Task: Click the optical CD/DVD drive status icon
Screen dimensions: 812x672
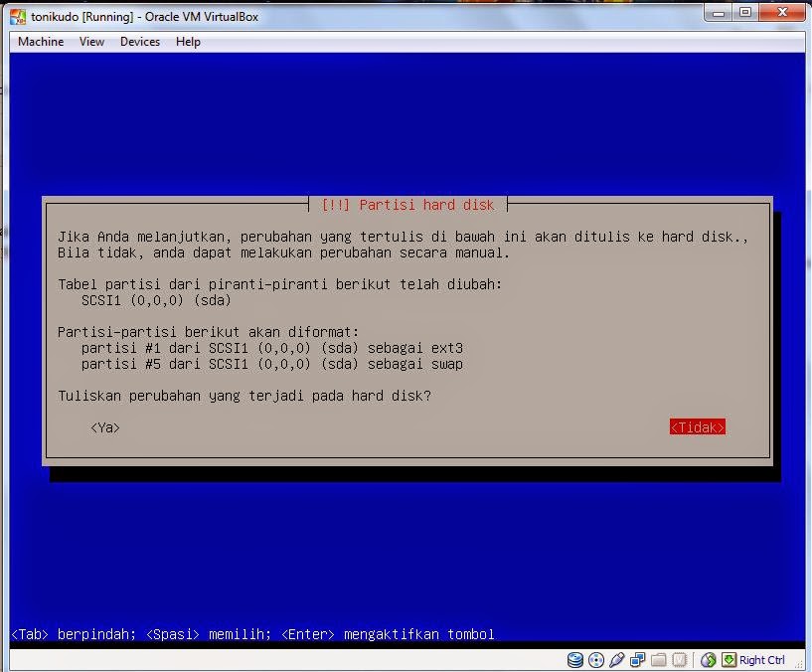Action: tap(596, 659)
